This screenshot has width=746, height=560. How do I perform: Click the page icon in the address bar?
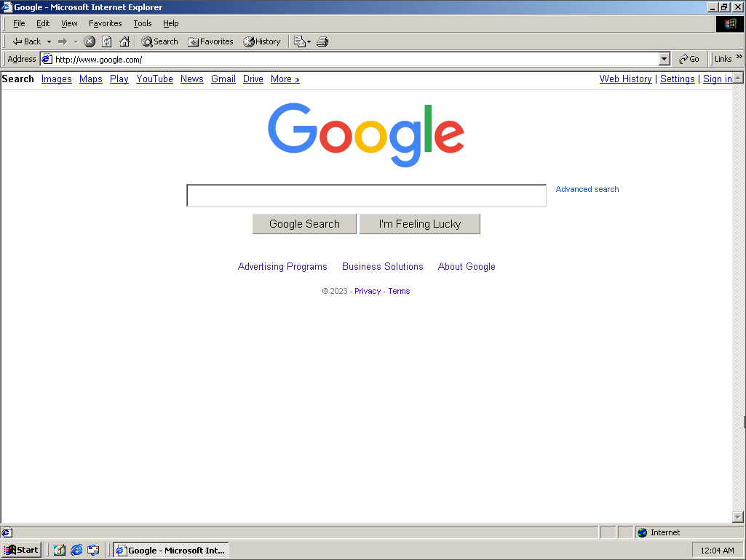pyautogui.click(x=47, y=59)
